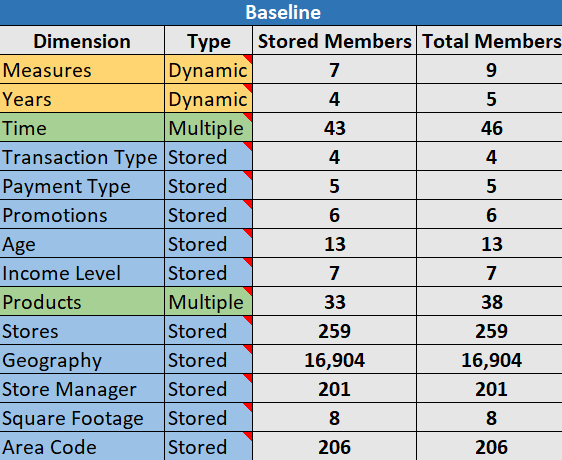Select total members 5 for Payment Type

click(x=490, y=186)
